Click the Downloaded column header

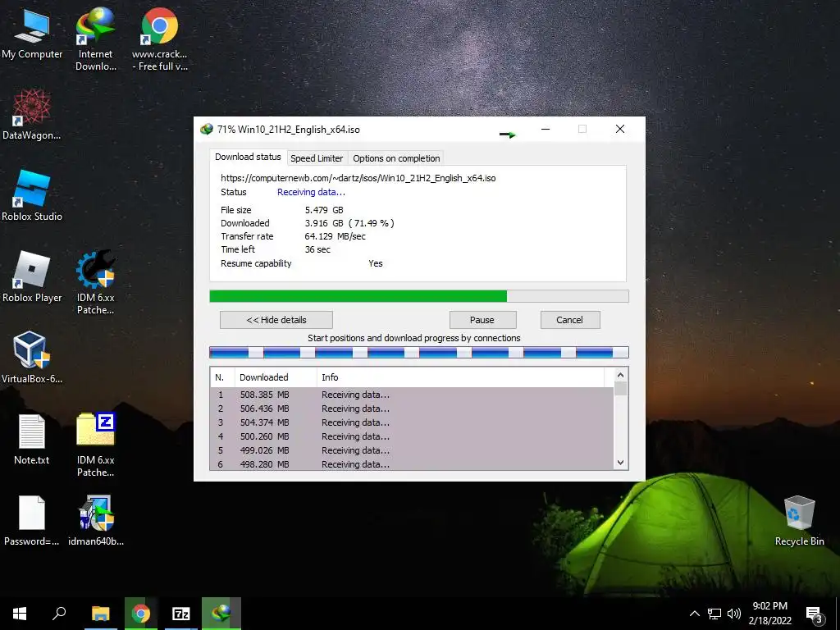[x=276, y=377]
